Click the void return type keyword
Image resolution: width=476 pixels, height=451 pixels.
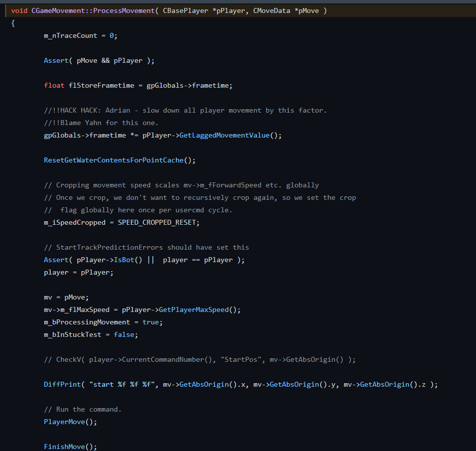[19, 10]
